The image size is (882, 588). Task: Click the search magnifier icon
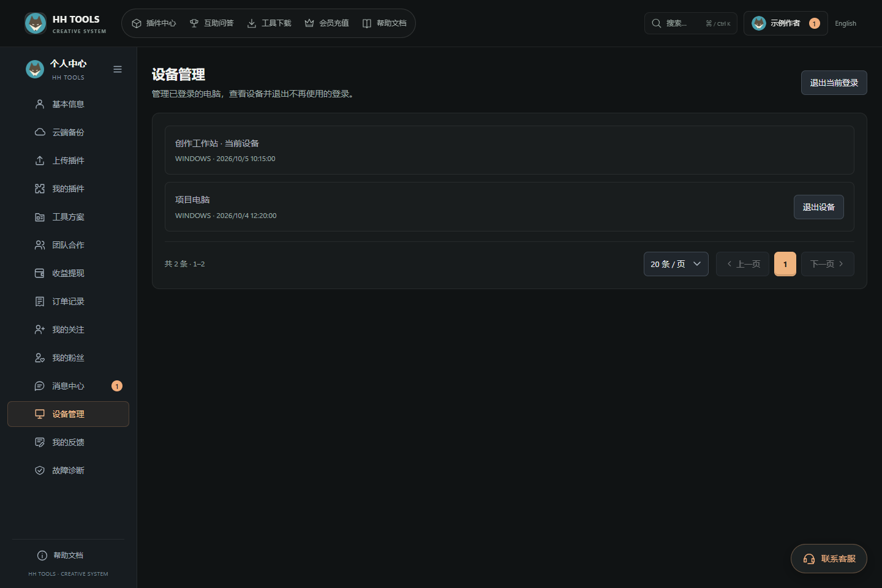pyautogui.click(x=657, y=23)
